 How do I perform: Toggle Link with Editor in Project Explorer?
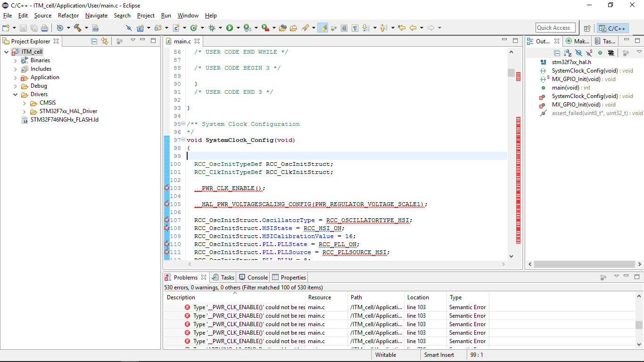click(x=105, y=41)
